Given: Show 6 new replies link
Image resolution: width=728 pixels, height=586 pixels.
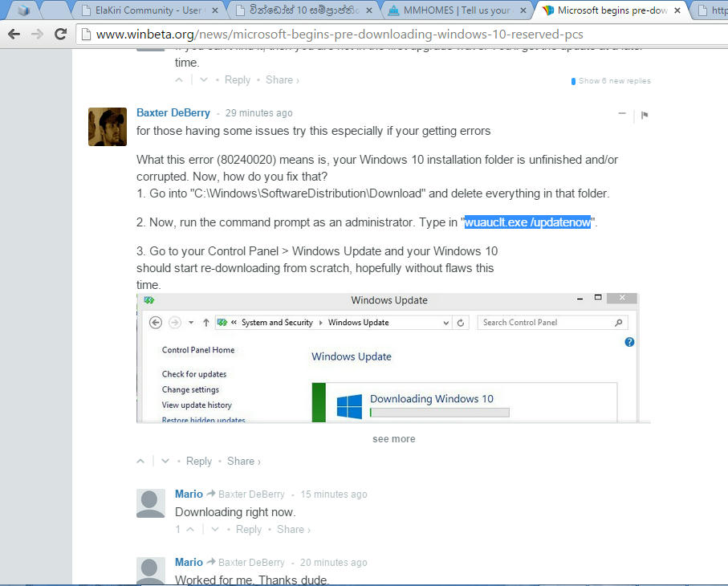Looking at the screenshot, I should point(611,81).
